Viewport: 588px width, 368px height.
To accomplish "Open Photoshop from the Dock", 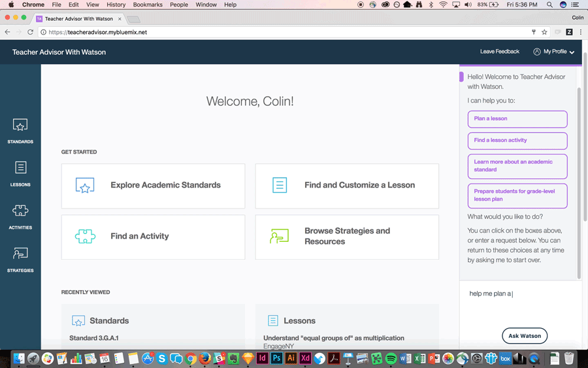I will click(x=276, y=359).
